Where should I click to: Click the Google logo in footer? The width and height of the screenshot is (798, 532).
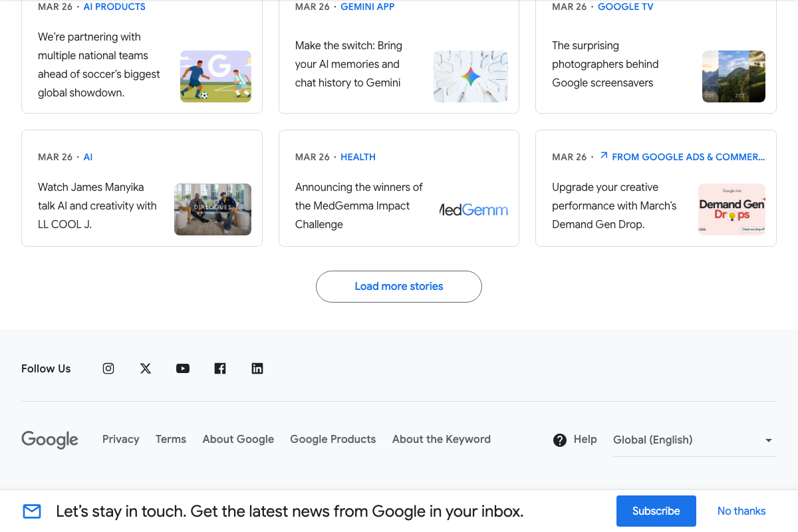pyautogui.click(x=50, y=440)
